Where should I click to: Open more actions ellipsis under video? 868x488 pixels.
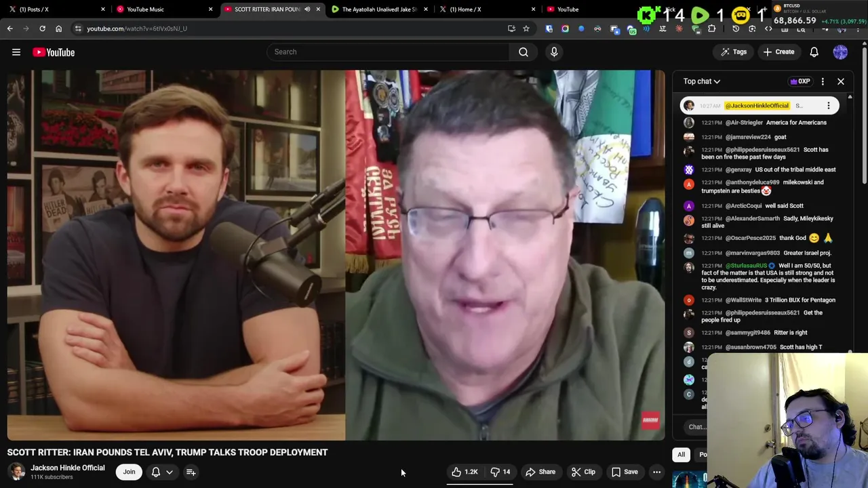(x=656, y=472)
